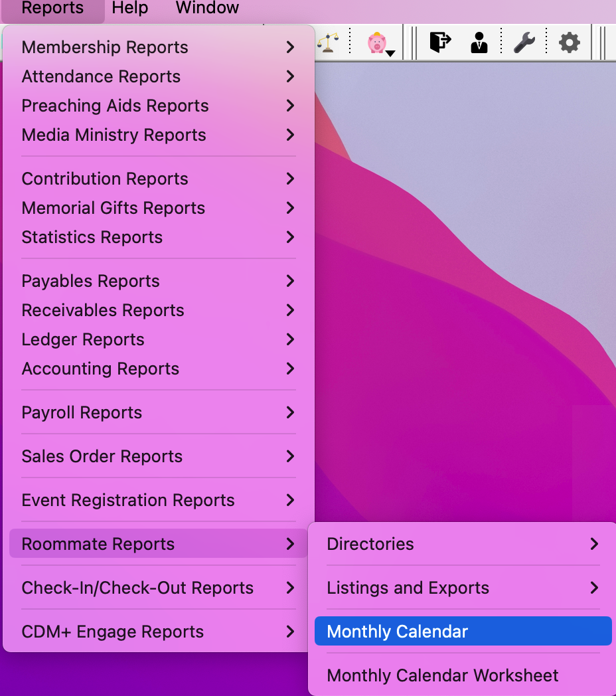Click the balance scales toolbar icon
The height and width of the screenshot is (696, 616).
point(326,43)
